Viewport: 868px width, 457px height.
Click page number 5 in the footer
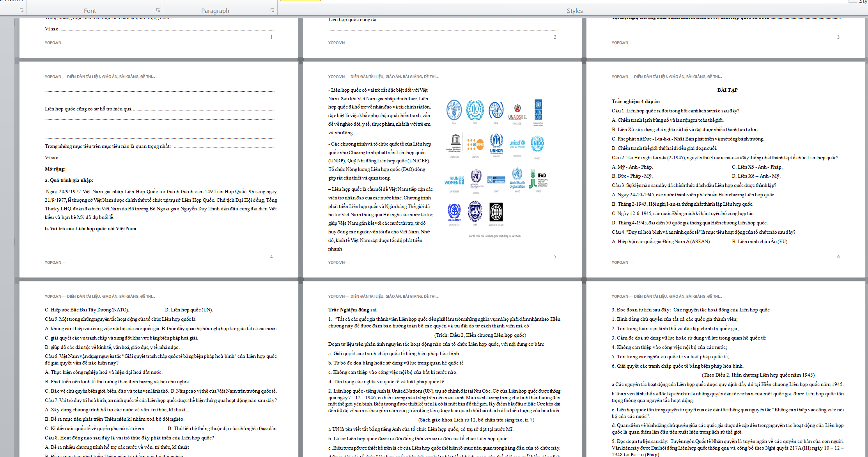pos(555,257)
